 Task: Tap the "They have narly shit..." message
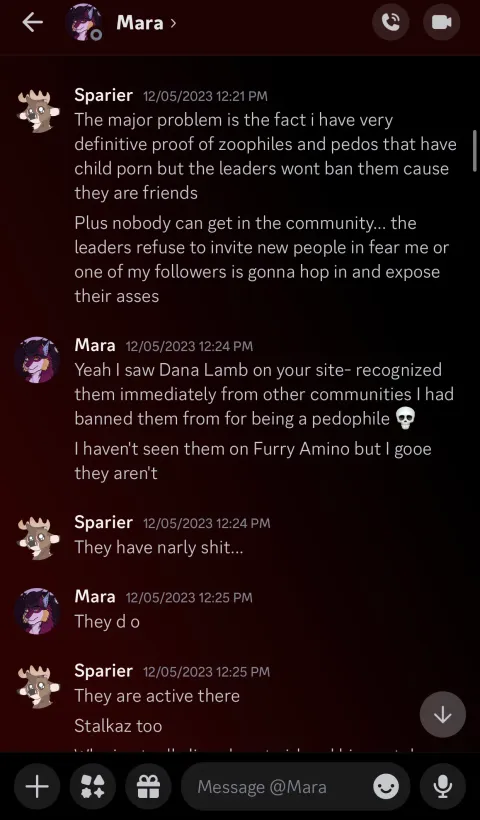pyautogui.click(x=158, y=548)
